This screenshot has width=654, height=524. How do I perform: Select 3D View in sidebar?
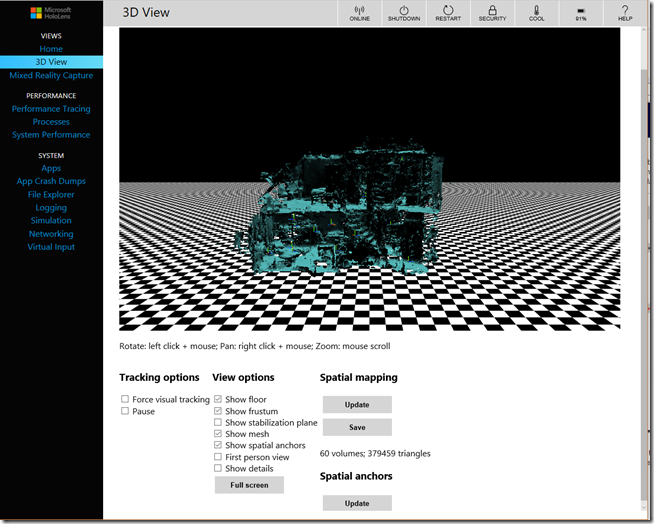click(51, 62)
